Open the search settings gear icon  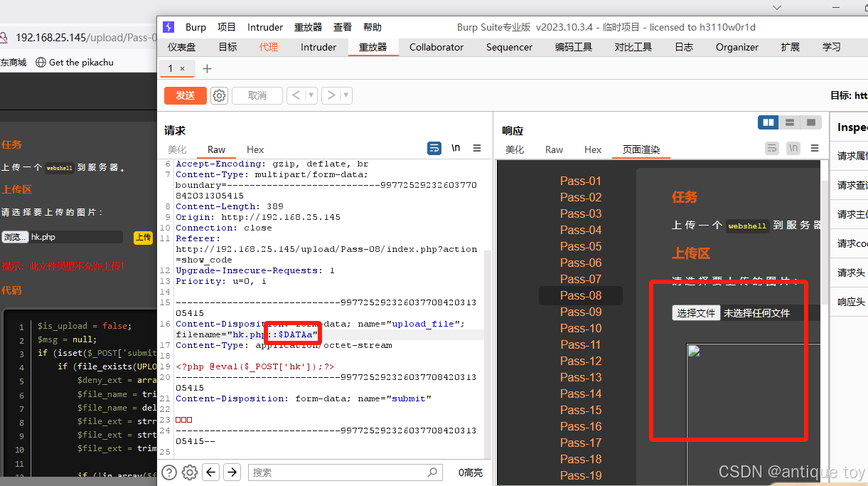coord(190,472)
